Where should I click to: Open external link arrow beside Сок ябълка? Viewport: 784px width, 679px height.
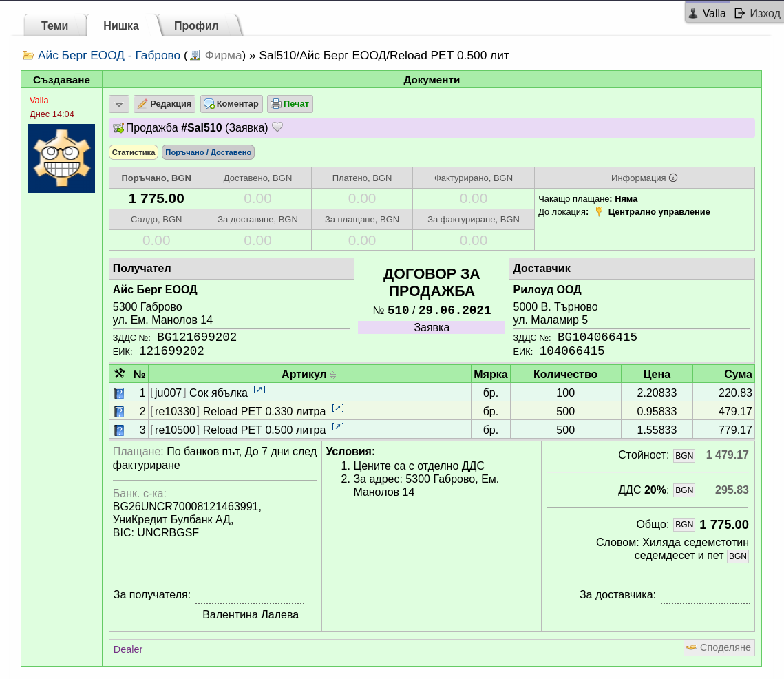(259, 389)
